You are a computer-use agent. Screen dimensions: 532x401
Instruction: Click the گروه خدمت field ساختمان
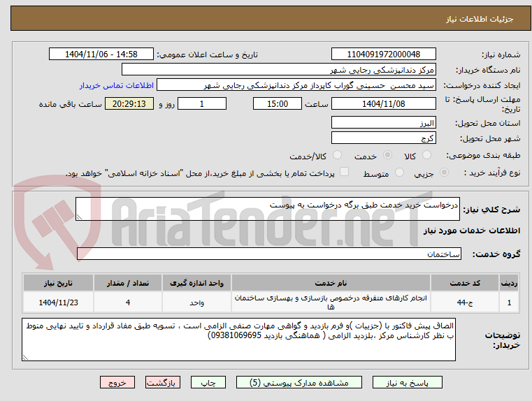[x=268, y=254]
